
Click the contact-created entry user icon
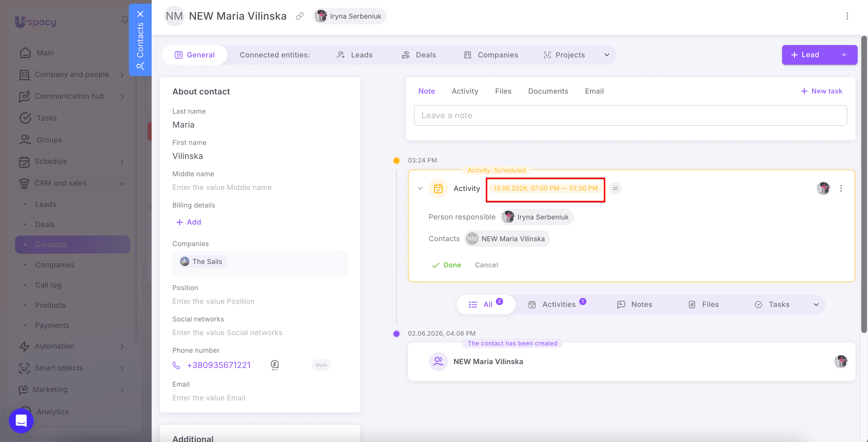pyautogui.click(x=438, y=362)
